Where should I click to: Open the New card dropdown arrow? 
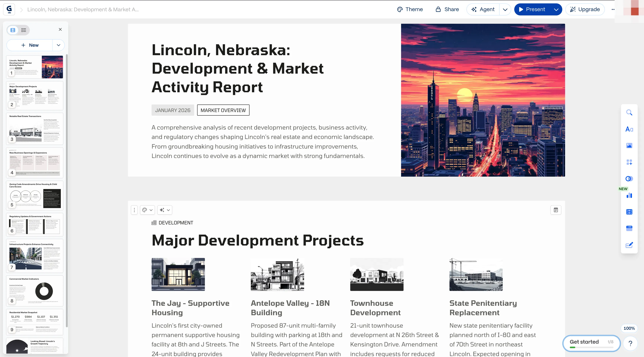(x=59, y=45)
